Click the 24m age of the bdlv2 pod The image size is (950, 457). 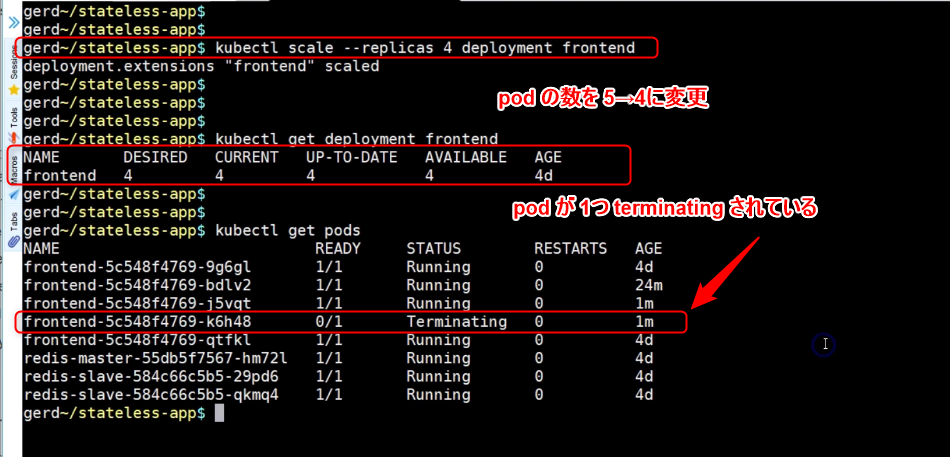click(x=648, y=285)
